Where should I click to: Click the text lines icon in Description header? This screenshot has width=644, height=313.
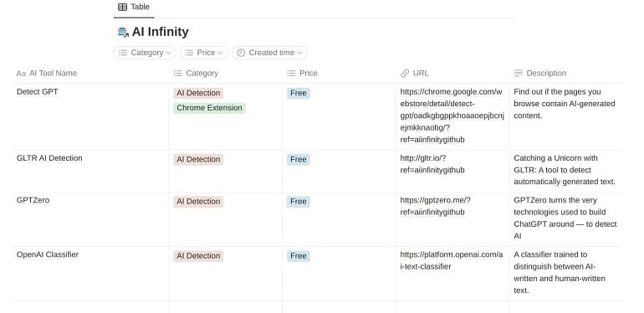pyautogui.click(x=519, y=73)
